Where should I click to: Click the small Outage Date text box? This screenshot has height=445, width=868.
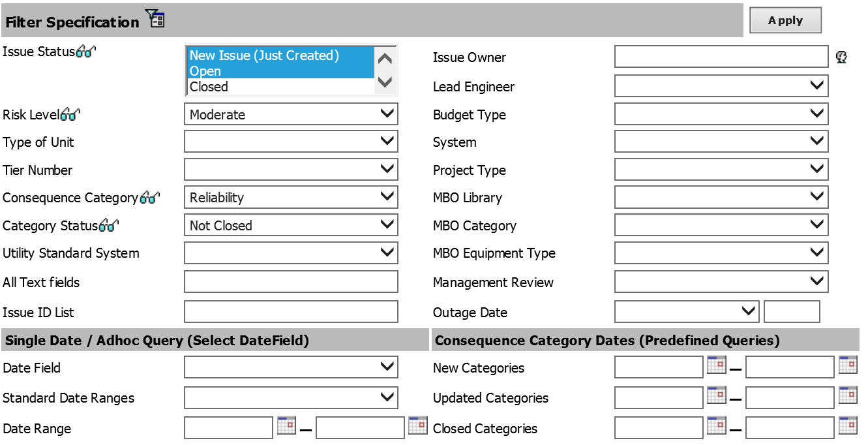coord(792,312)
